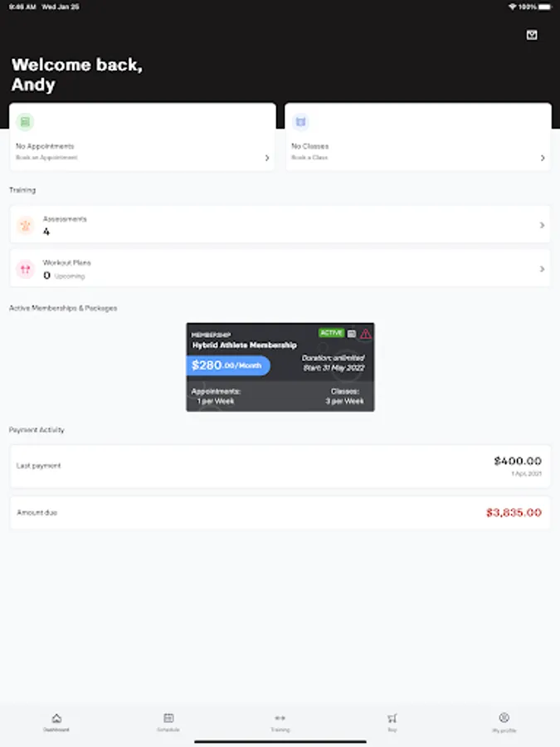This screenshot has width=560, height=747.
Task: Switch to the Schedule tab
Action: (x=168, y=722)
